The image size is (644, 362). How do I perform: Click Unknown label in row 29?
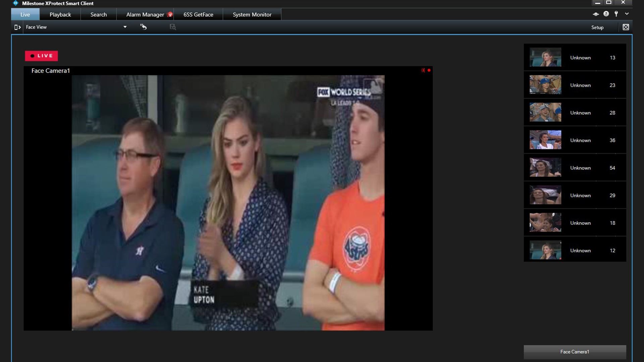point(580,195)
